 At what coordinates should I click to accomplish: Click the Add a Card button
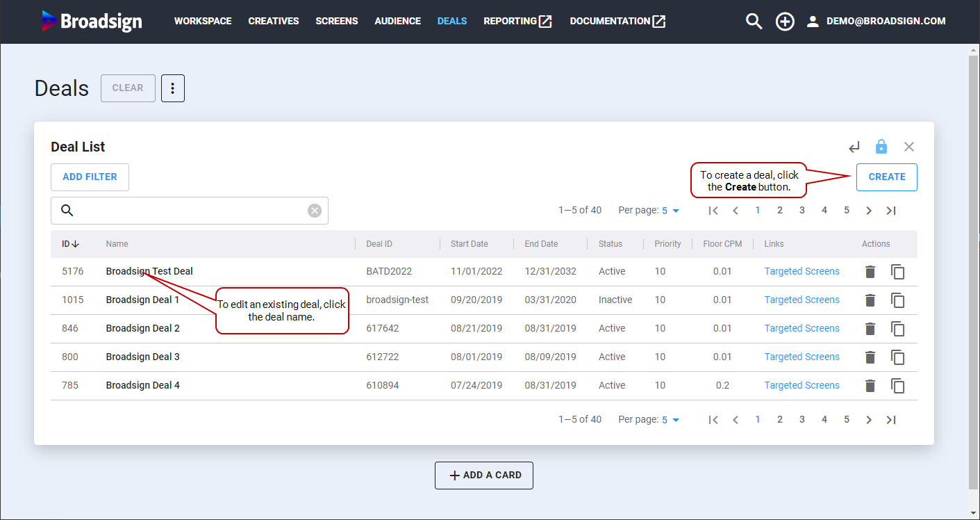tap(484, 476)
